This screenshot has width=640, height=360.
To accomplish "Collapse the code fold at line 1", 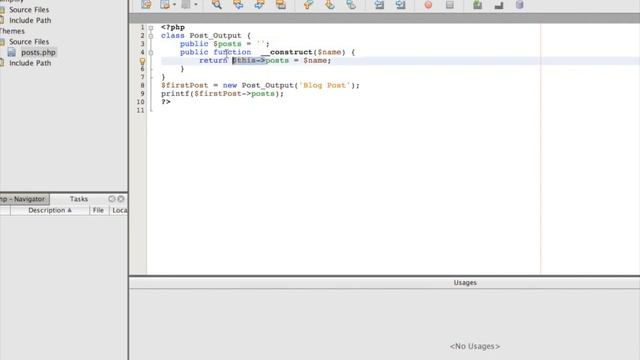I will (151, 28).
